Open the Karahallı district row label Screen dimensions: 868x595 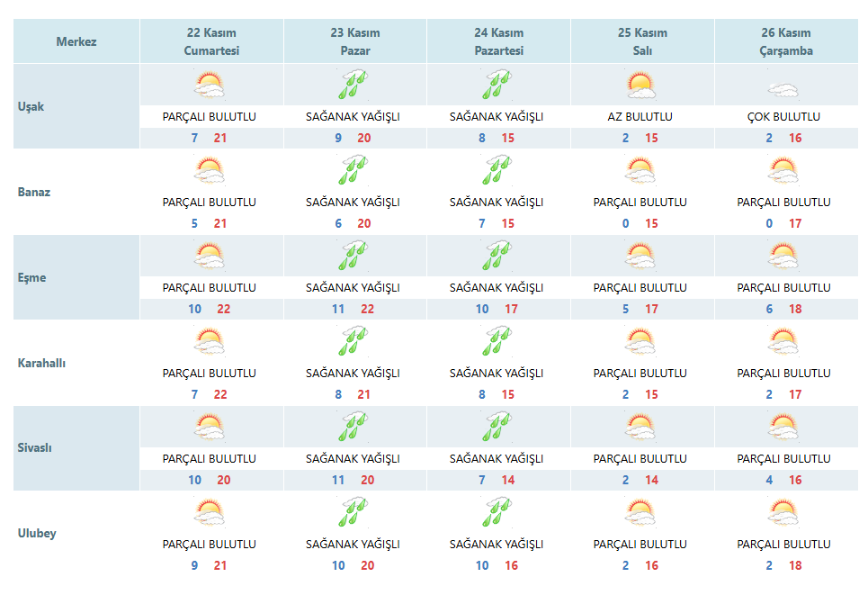pos(41,363)
